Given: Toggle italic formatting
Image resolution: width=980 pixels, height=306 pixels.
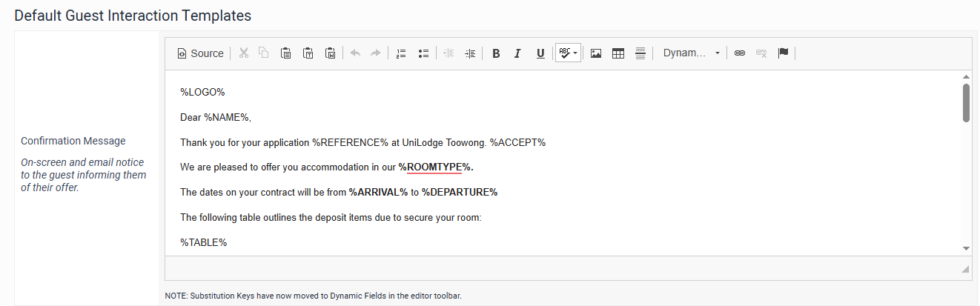Looking at the screenshot, I should click(518, 53).
